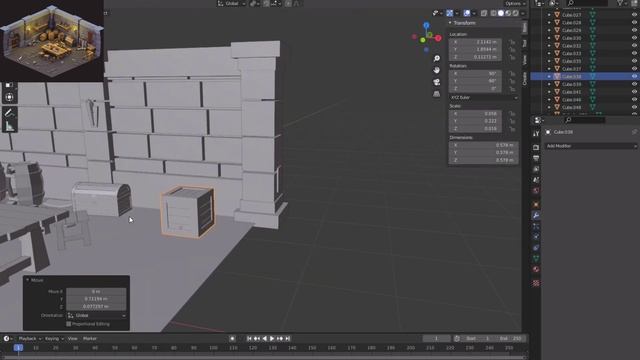Switch to the sidebar Create tab
The width and height of the screenshot is (640, 360).
pos(524,78)
